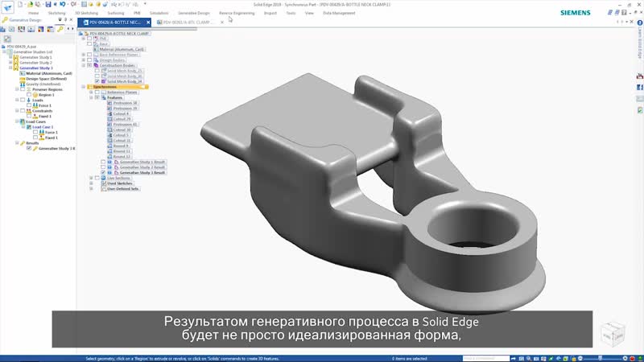Select the first pane tab icon in the docking panel

click(3, 29)
